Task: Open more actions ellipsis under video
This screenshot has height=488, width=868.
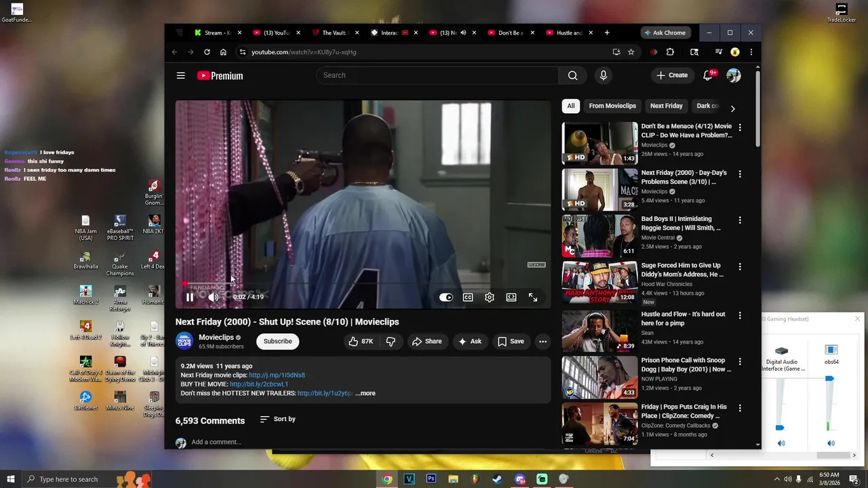Action: click(542, 341)
